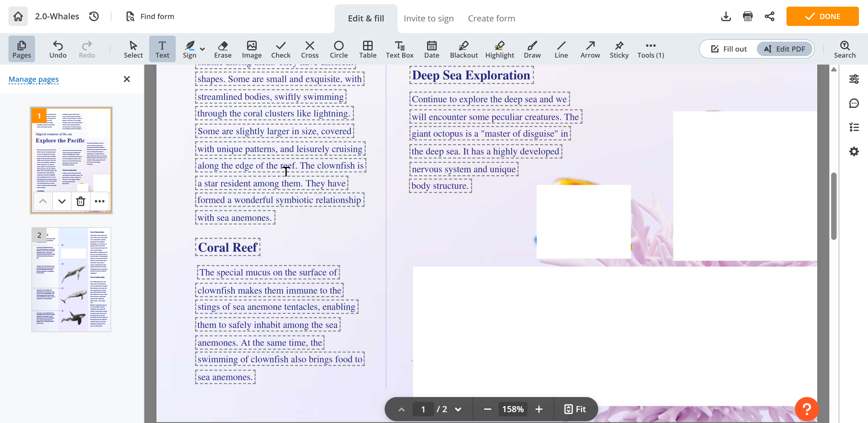Click the 158% zoom value

pyautogui.click(x=513, y=409)
